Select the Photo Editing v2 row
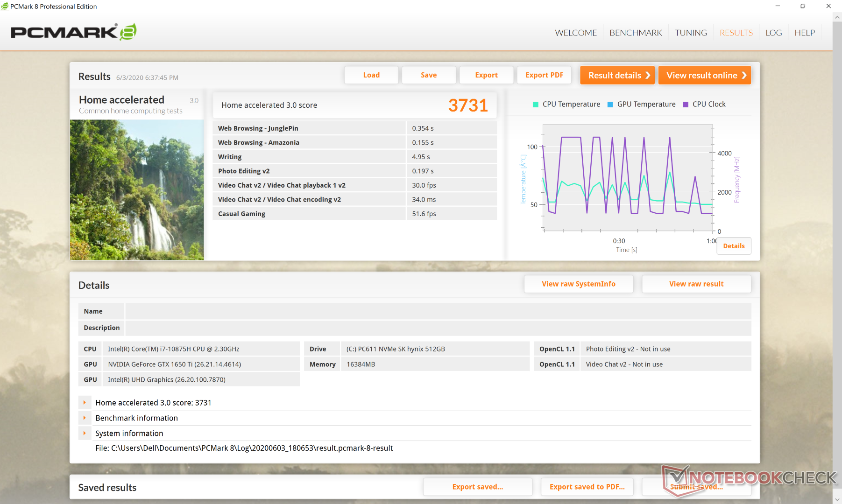The width and height of the screenshot is (842, 504). (x=354, y=171)
